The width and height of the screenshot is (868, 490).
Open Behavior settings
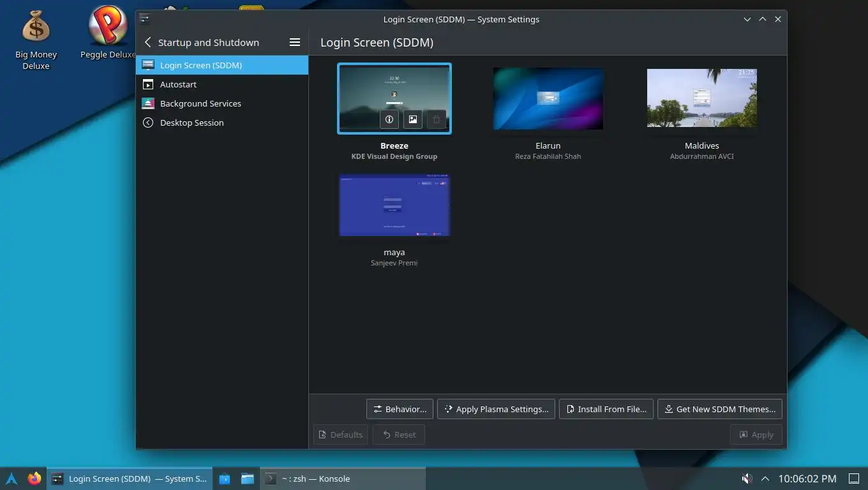400,409
